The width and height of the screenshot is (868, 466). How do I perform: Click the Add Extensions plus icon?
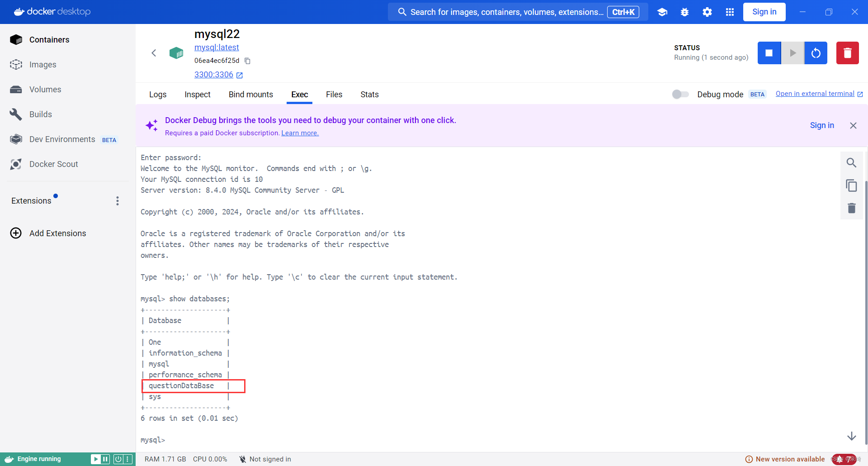pos(16,233)
